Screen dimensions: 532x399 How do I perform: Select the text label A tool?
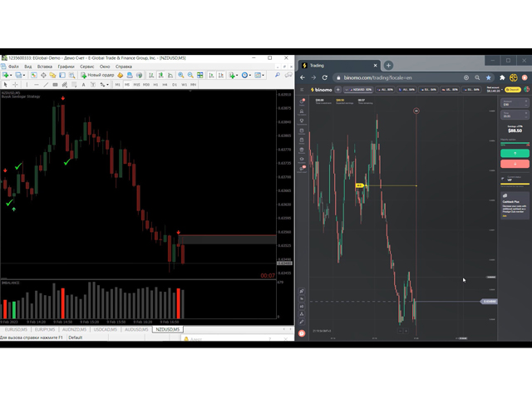pos(83,85)
